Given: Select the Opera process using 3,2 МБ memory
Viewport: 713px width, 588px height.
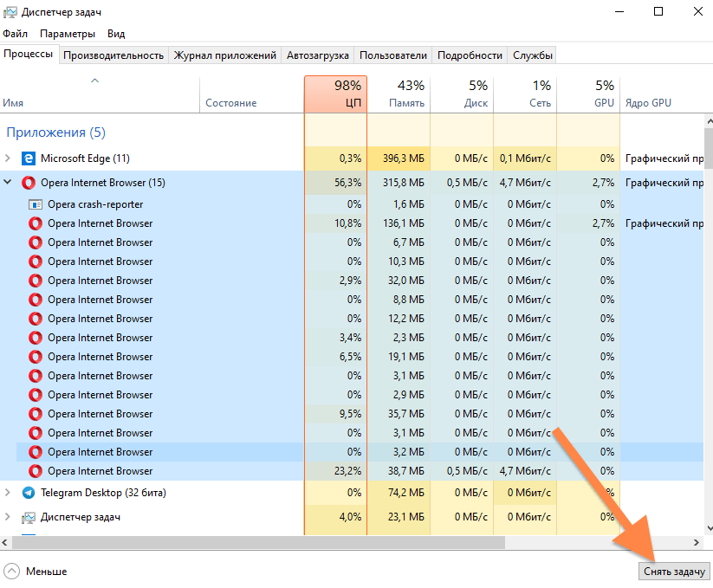Looking at the screenshot, I should coord(352,452).
